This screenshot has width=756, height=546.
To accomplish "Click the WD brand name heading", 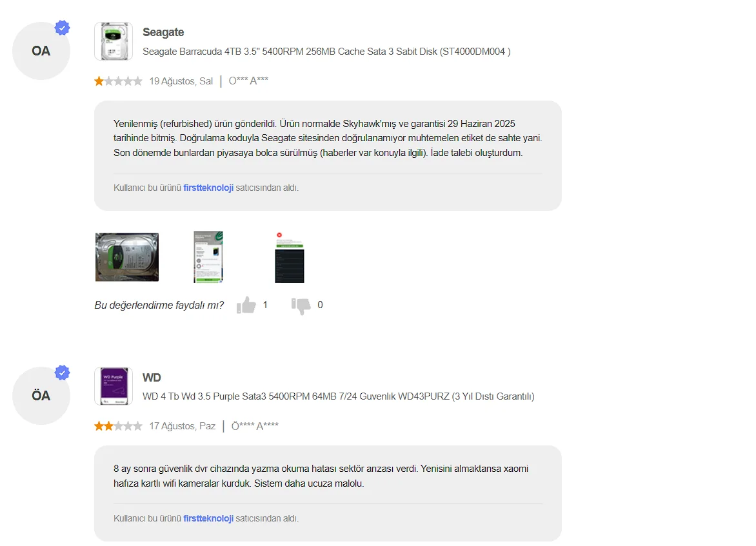I will click(152, 377).
